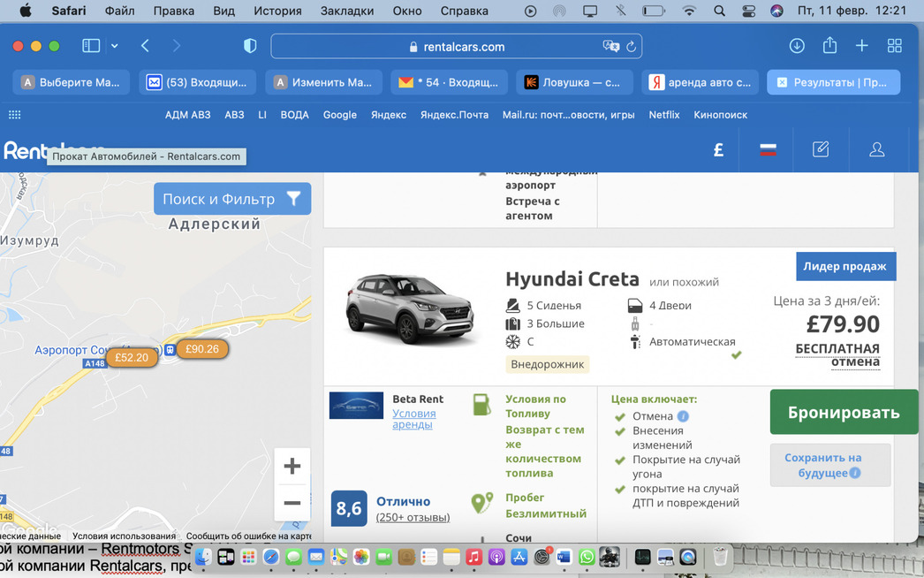Open a new tab with plus icon

click(x=861, y=46)
